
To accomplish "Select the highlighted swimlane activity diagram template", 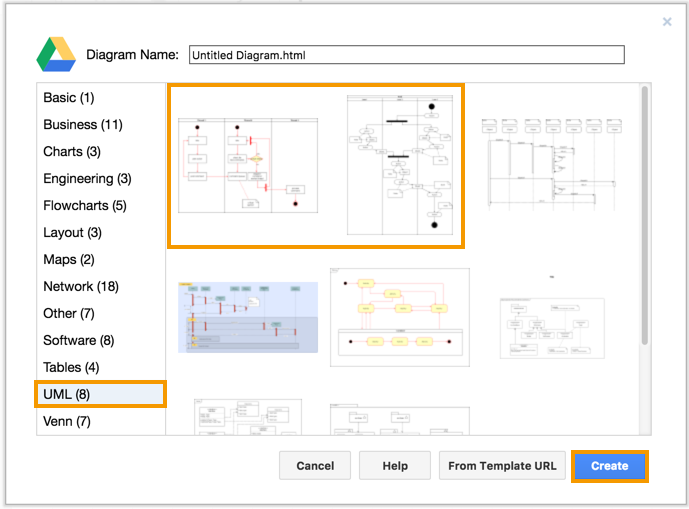I will coord(316,166).
